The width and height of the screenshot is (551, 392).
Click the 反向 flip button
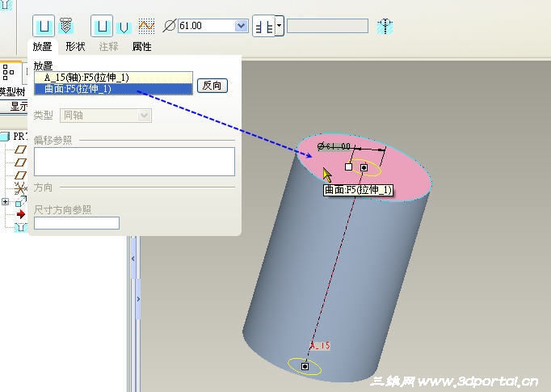[212, 86]
